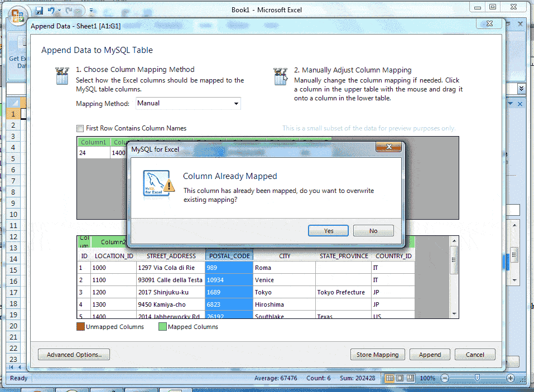The height and width of the screenshot is (392, 534).
Task: Click Store Mapping to save the mapping
Action: click(x=377, y=354)
